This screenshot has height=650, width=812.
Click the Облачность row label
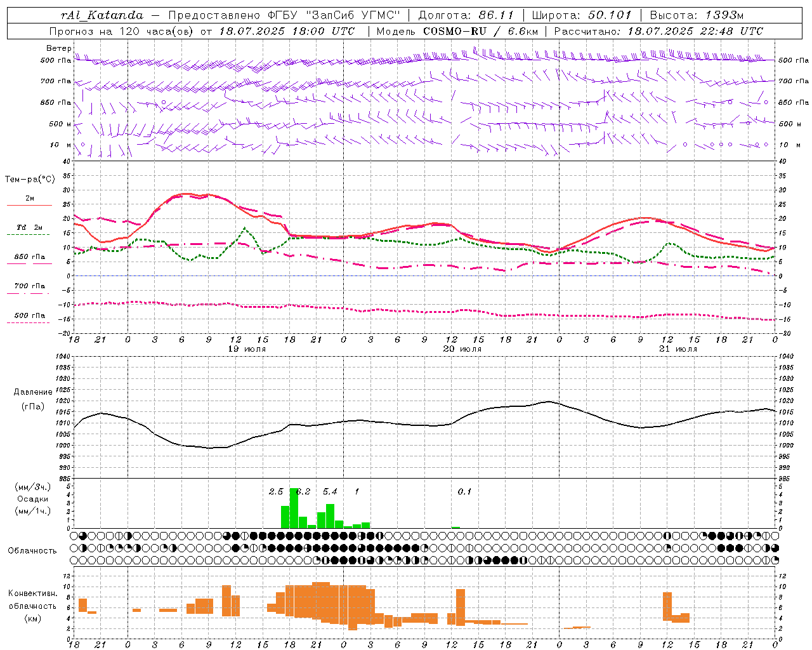(x=32, y=550)
